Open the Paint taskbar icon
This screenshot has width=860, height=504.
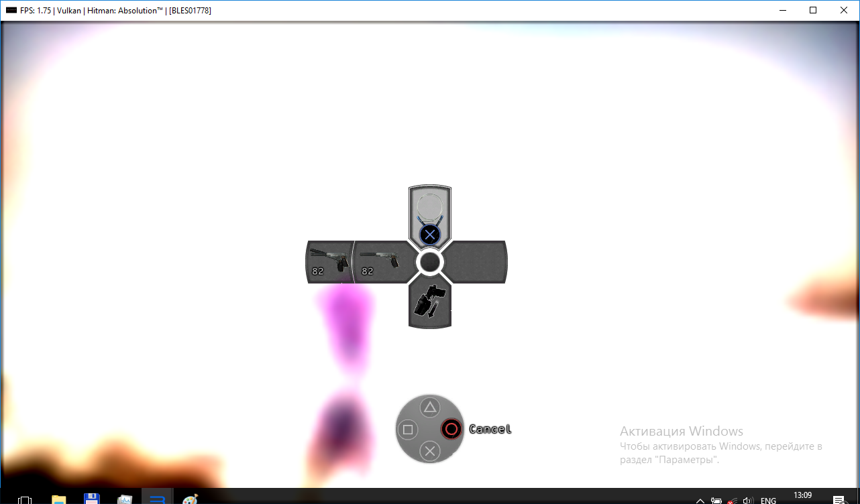[x=191, y=499]
